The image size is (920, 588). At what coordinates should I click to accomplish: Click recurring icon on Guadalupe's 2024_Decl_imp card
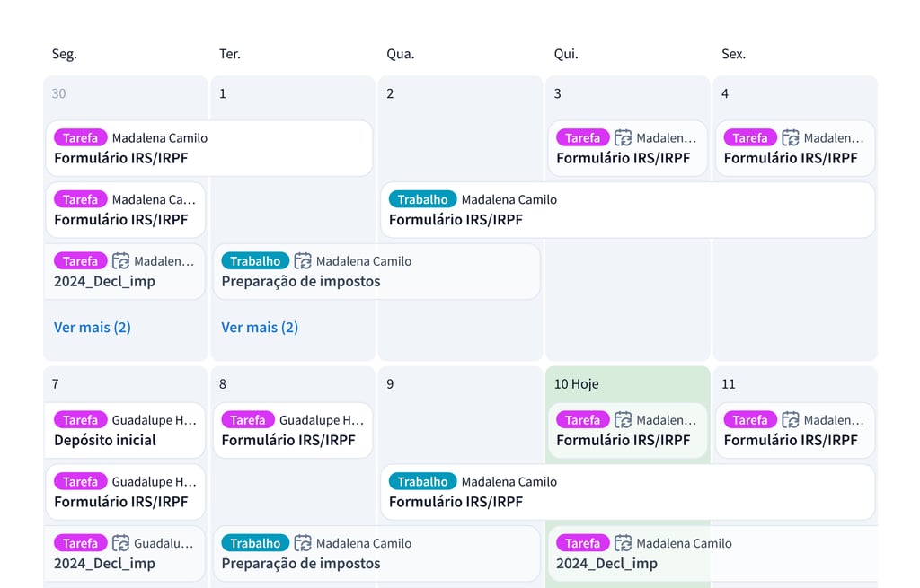[x=121, y=543]
